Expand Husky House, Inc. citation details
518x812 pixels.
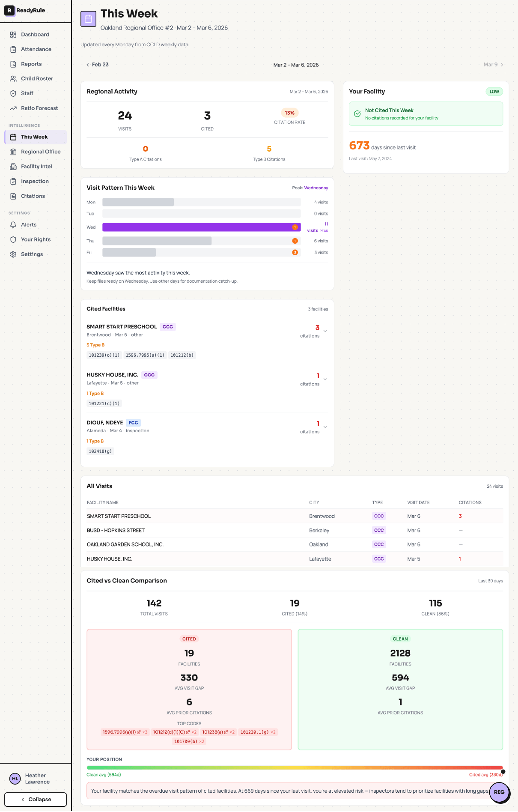pos(325,379)
